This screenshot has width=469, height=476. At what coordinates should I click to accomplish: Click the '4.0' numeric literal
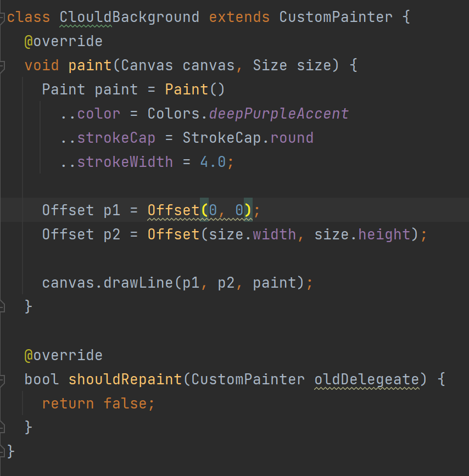pos(213,162)
